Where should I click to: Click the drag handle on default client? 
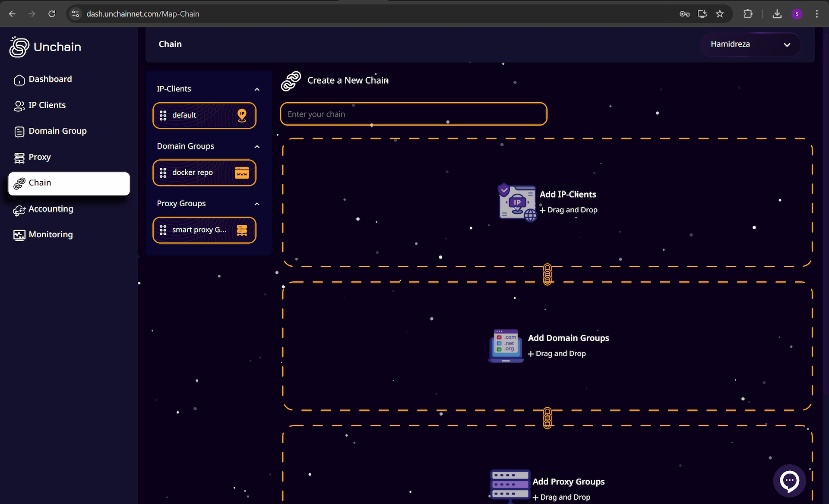click(163, 115)
